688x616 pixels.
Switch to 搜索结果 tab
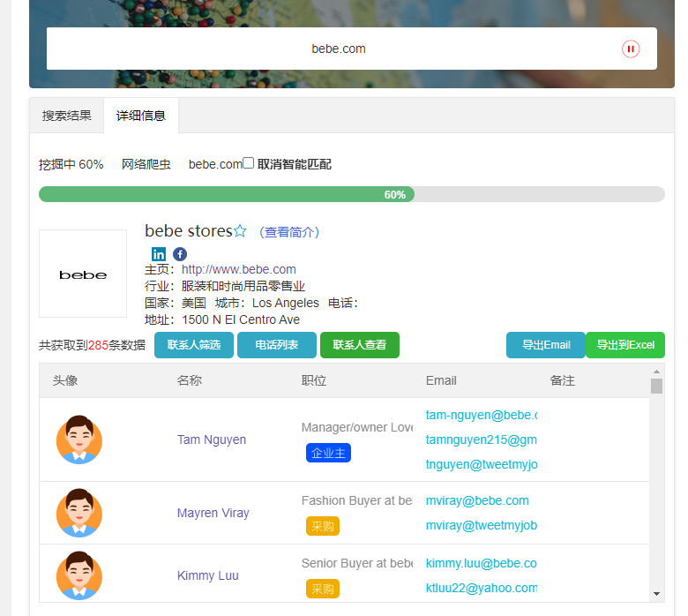coord(67,116)
